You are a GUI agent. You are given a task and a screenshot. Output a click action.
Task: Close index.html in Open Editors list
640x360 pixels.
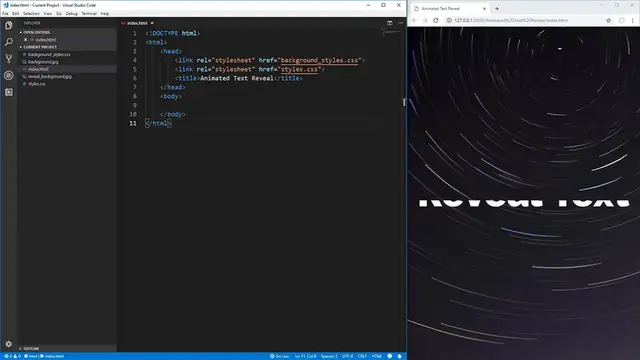coord(25,40)
